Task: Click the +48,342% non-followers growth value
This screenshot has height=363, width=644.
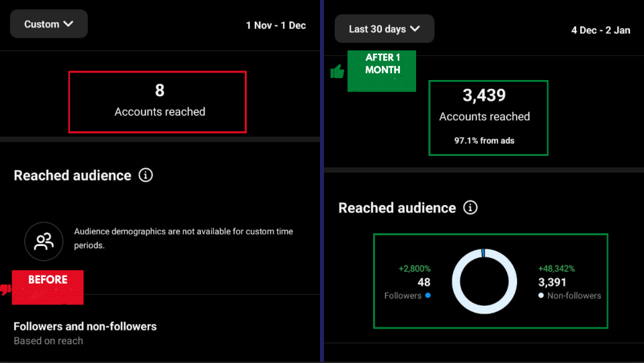Action: [557, 268]
